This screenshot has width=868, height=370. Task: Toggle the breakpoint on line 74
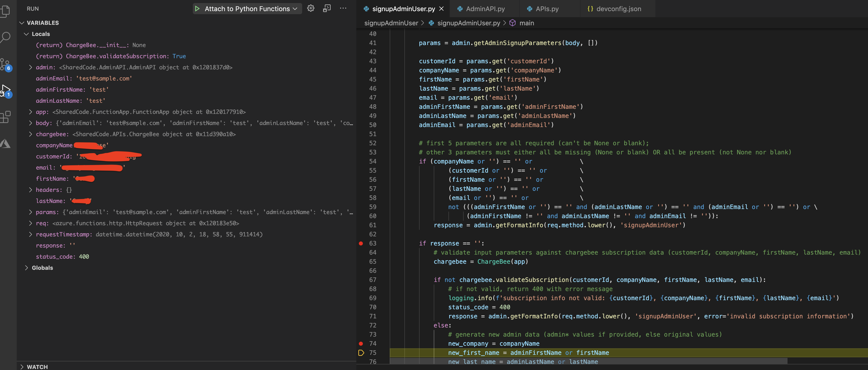[361, 344]
